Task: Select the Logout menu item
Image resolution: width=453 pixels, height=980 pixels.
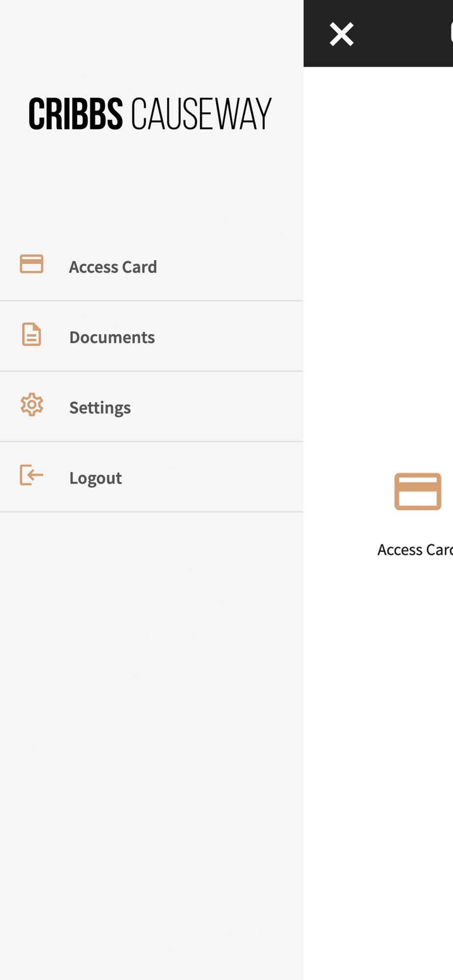Action: pyautogui.click(x=96, y=478)
